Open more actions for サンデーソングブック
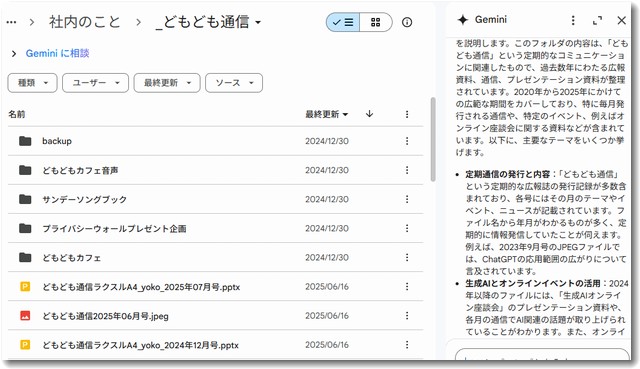 coord(407,199)
